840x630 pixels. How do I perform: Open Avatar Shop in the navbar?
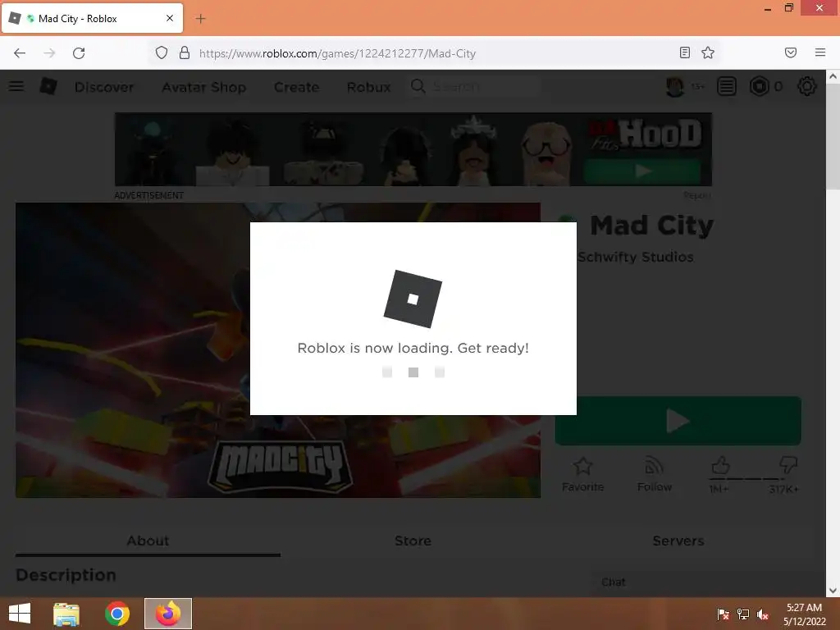pyautogui.click(x=204, y=87)
